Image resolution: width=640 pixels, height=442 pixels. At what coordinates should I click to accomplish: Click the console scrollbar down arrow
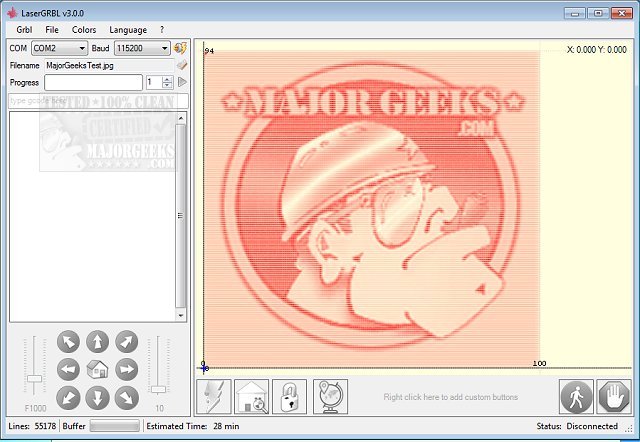(x=181, y=315)
